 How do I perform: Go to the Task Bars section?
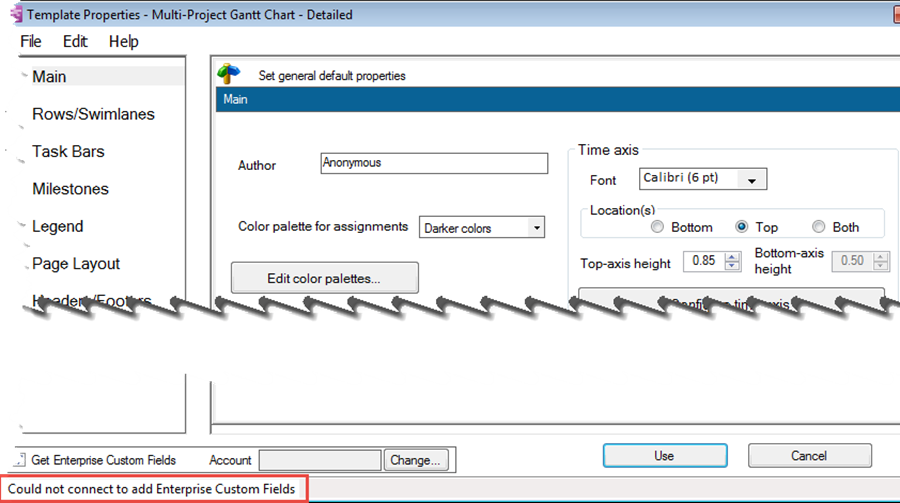click(68, 151)
